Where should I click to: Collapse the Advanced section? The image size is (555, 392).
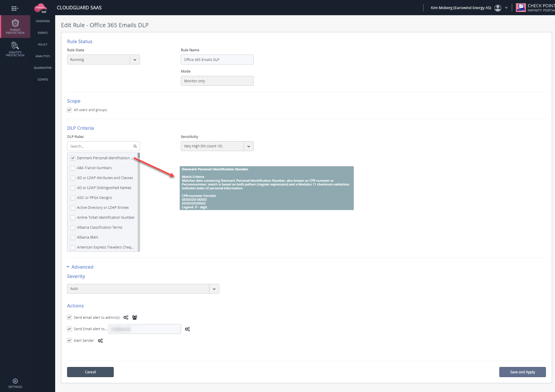click(80, 267)
